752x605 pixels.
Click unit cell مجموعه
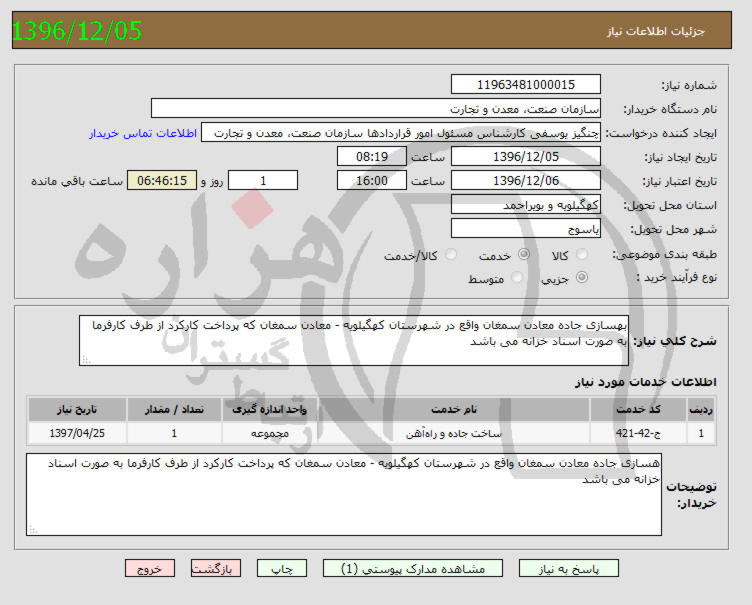pos(269,433)
